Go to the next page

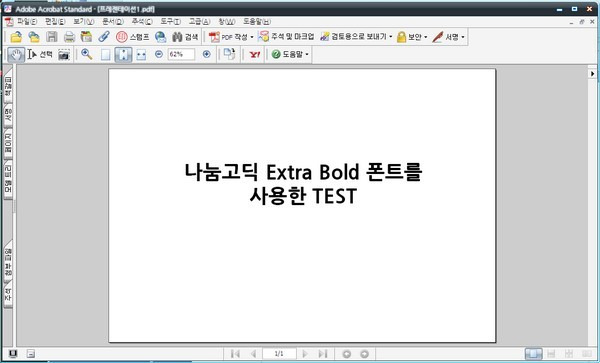305,354
